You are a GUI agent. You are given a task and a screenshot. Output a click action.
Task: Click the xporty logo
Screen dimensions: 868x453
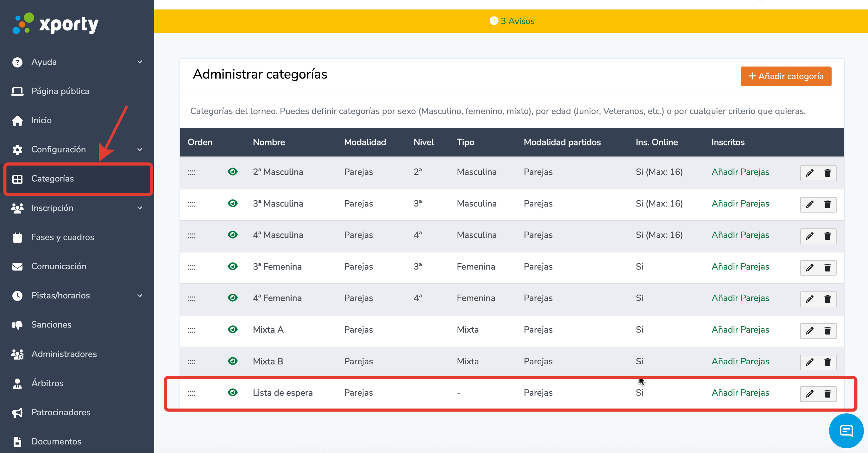[x=56, y=24]
